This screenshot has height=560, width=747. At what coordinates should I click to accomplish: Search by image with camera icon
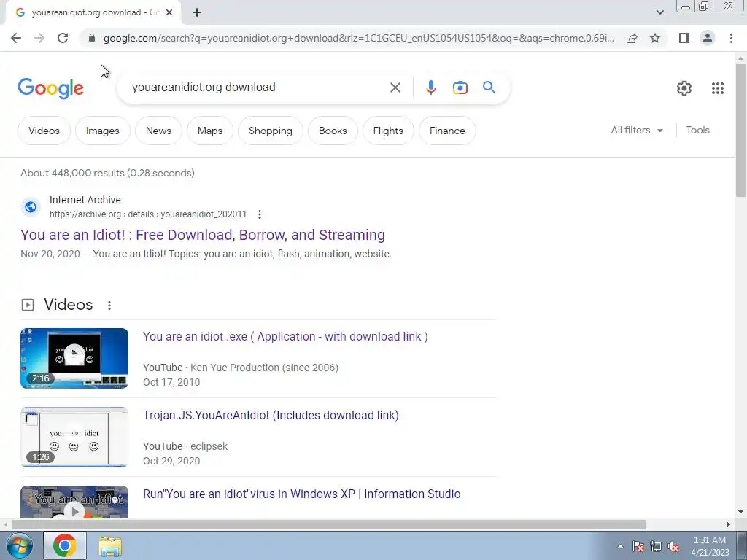click(x=460, y=87)
